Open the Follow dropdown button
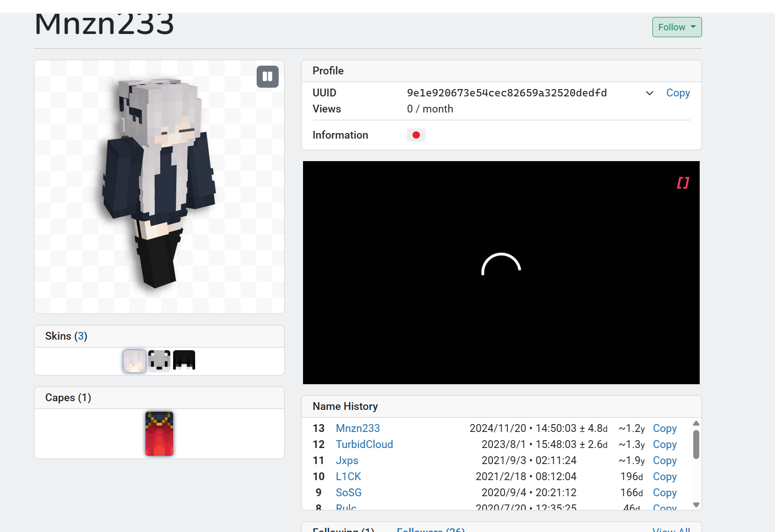Image resolution: width=775 pixels, height=532 pixels. coord(677,27)
